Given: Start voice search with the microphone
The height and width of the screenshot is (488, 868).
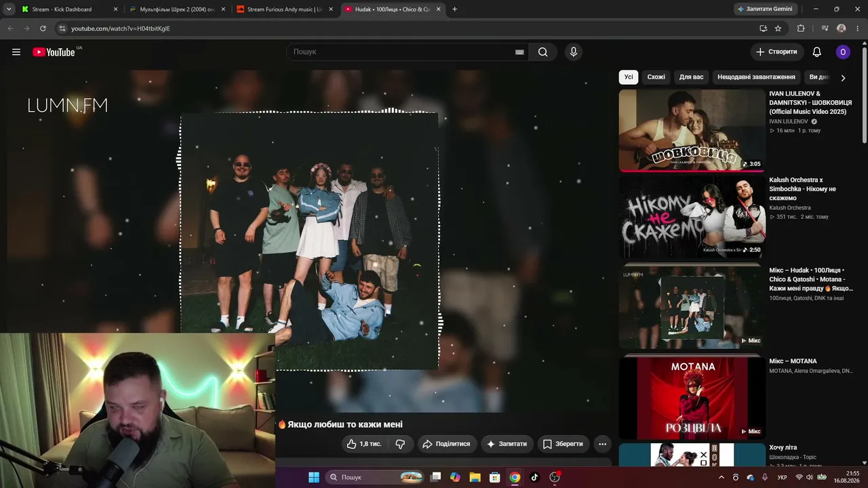Looking at the screenshot, I should [x=574, y=52].
